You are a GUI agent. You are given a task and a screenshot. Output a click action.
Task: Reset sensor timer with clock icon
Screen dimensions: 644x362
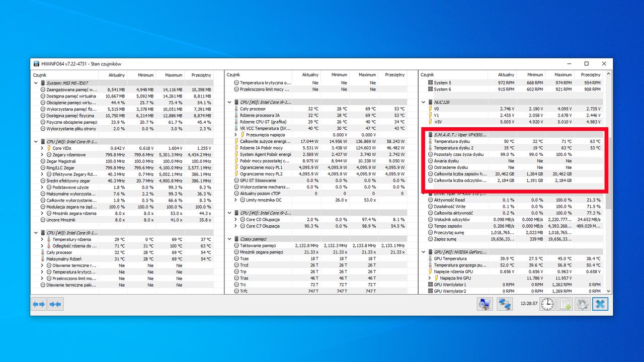pos(547,304)
